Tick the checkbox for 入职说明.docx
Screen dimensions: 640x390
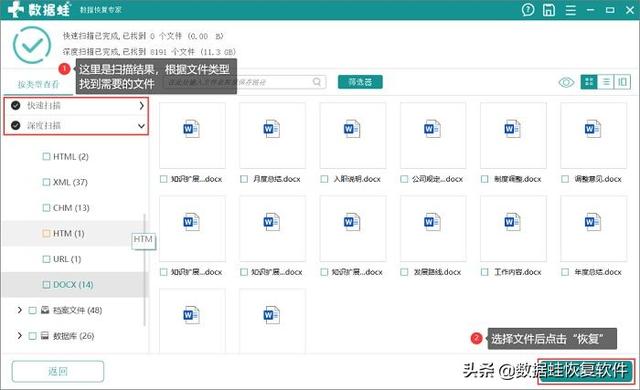click(324, 179)
